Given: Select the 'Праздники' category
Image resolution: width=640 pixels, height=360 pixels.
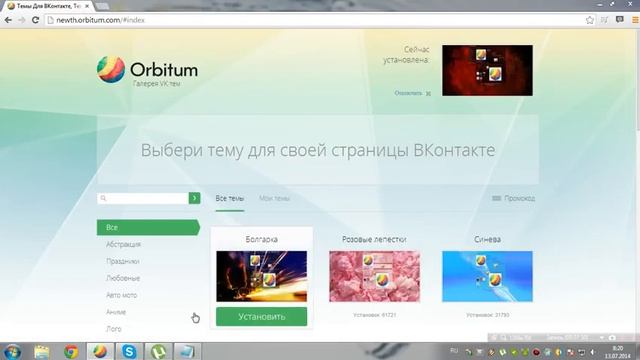Looking at the screenshot, I should coord(122,261).
